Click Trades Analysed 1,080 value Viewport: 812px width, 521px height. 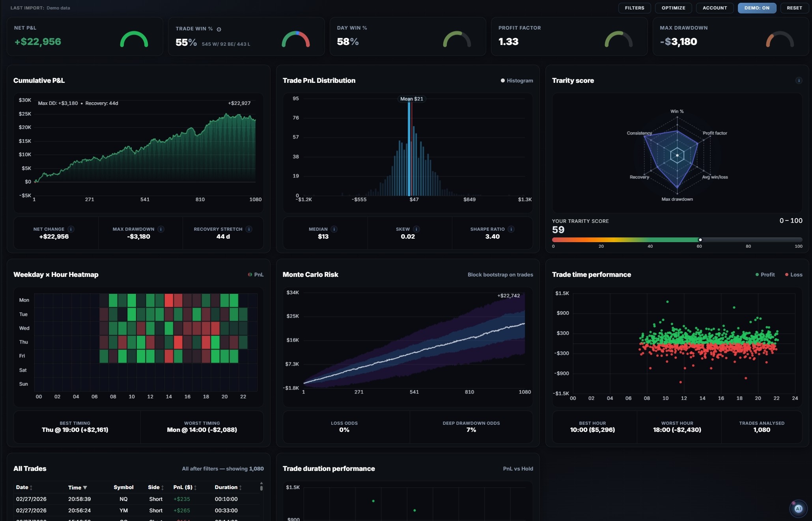coord(762,430)
